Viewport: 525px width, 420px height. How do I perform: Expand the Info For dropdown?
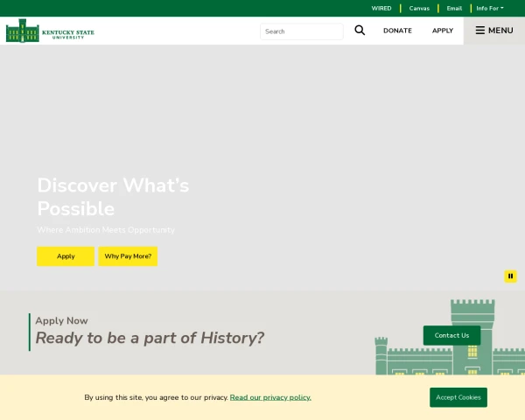pos(490,9)
